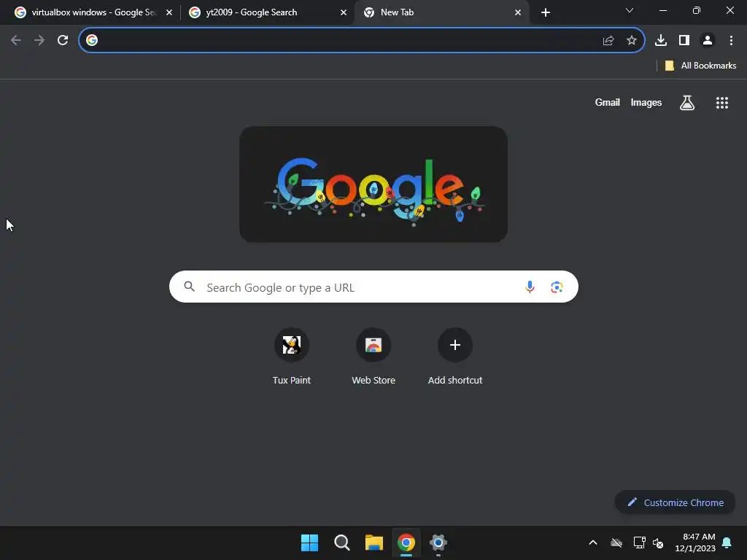Open the Gmail link
This screenshot has height=560, width=747.
pos(608,102)
